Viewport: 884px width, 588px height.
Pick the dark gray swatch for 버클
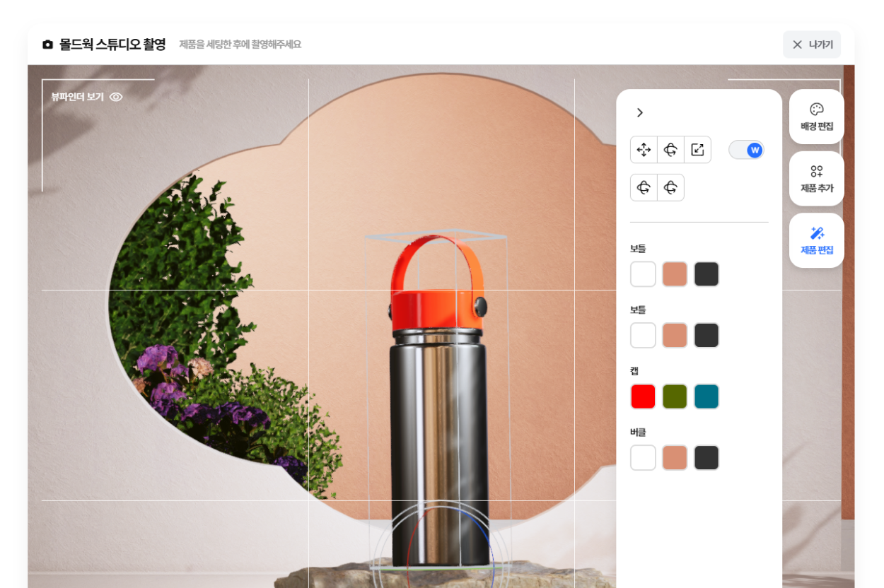[706, 458]
